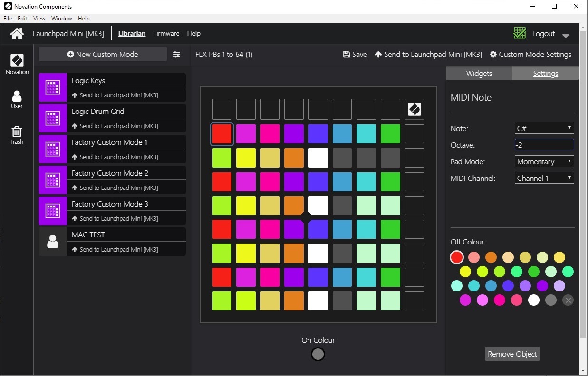This screenshot has height=376, width=588.
Task: Send Factory Custom Mode 3 to Launchpad
Action: pyautogui.click(x=115, y=218)
